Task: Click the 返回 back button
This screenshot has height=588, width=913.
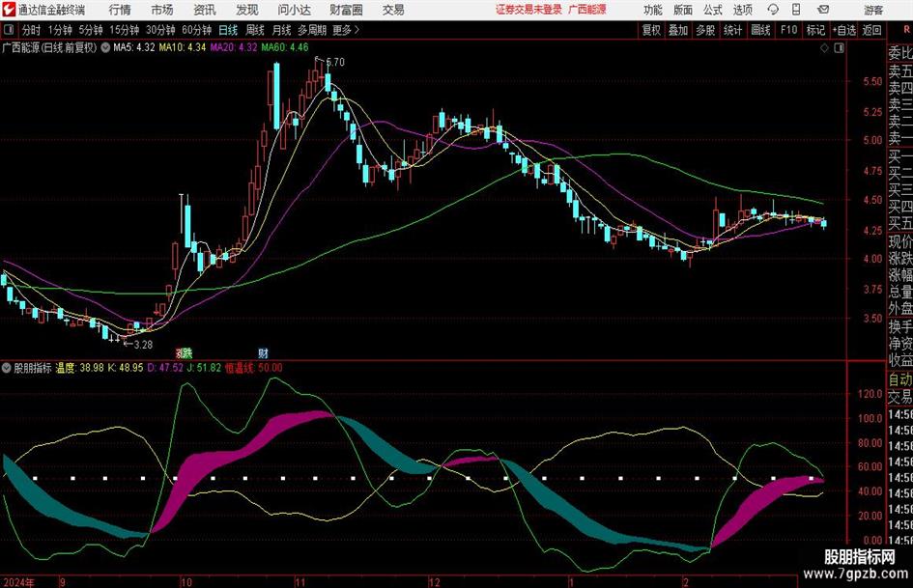Action: (x=871, y=30)
